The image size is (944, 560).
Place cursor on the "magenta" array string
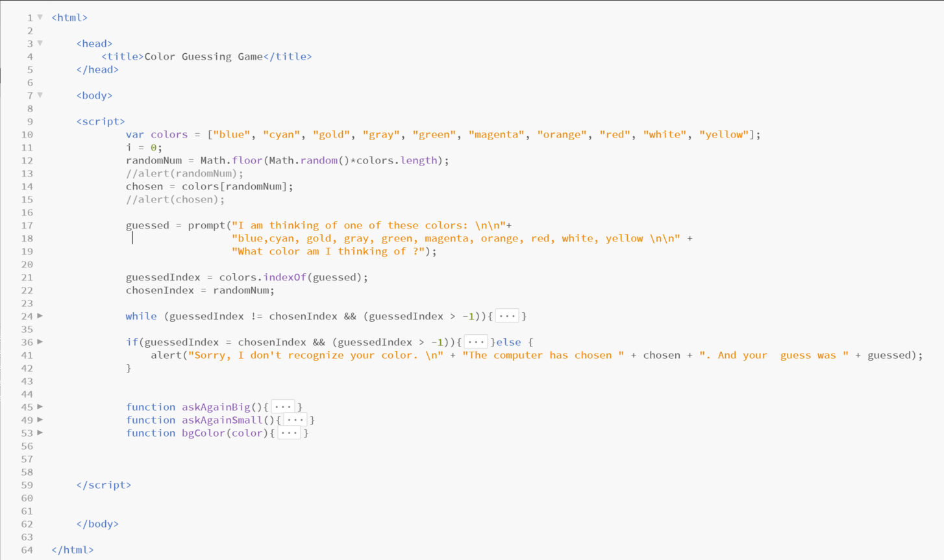(x=497, y=134)
